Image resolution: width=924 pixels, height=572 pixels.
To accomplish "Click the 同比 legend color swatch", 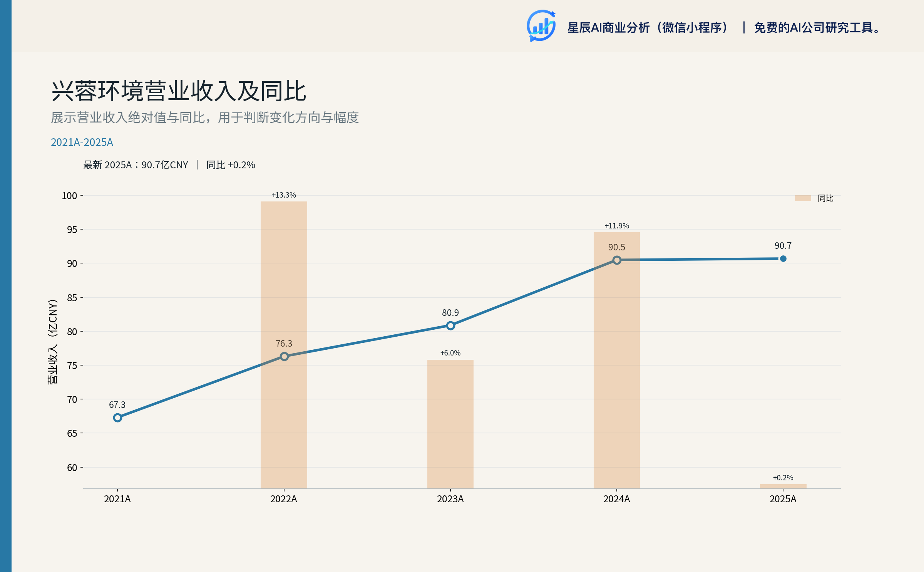I will pyautogui.click(x=803, y=198).
